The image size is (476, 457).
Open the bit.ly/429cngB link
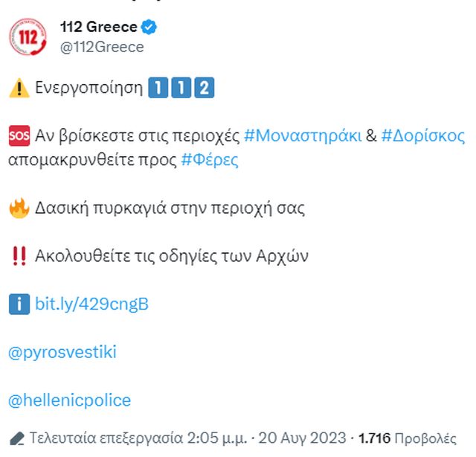pyautogui.click(x=91, y=304)
